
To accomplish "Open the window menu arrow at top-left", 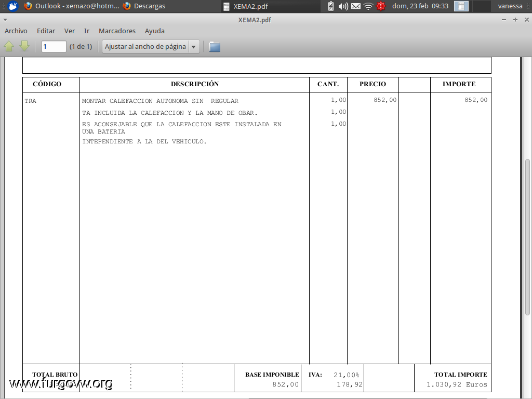I will tap(5, 20).
